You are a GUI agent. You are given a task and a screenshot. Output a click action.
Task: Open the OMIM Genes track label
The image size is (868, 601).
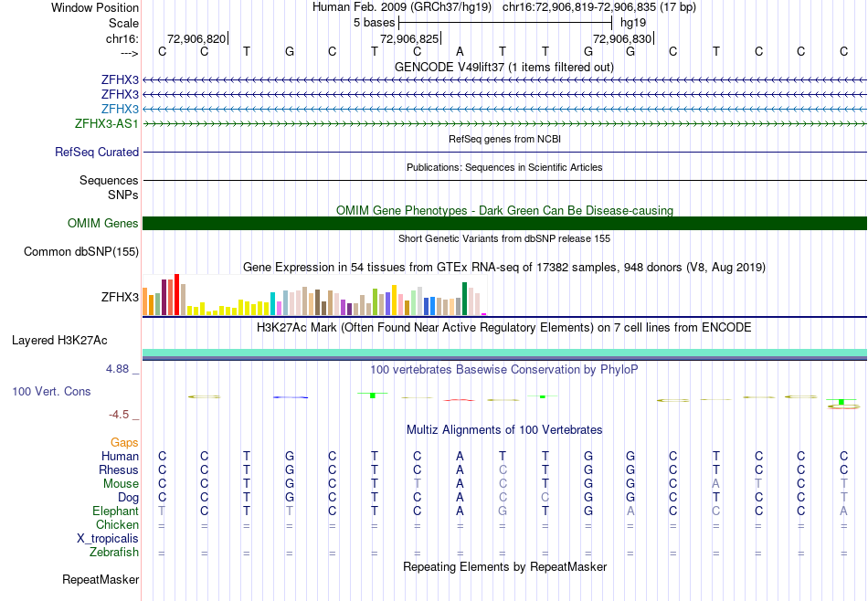(102, 223)
